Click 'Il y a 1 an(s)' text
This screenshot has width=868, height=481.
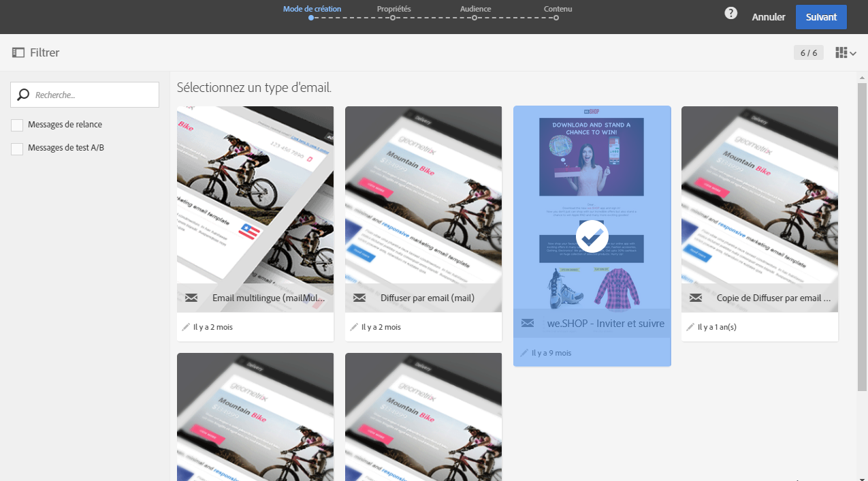717,327
